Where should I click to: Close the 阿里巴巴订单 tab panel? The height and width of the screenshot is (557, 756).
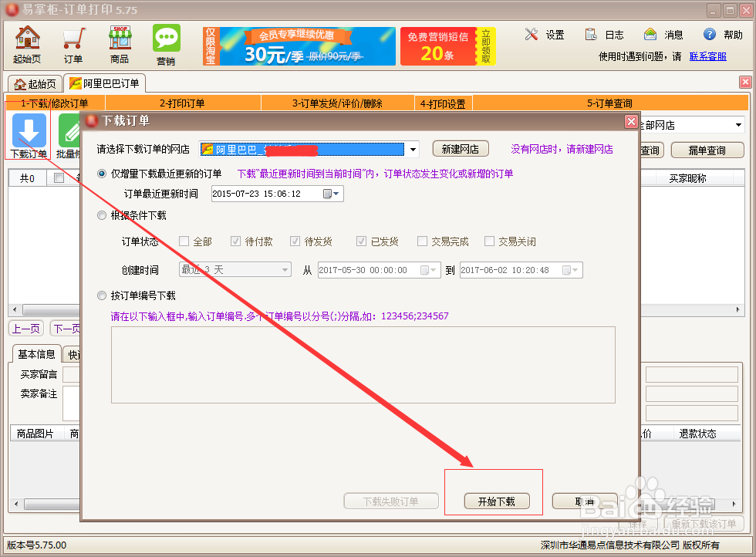pos(745,82)
